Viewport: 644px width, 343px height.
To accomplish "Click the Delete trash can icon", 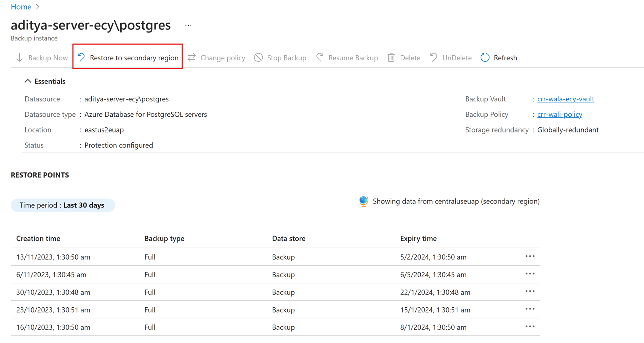I will point(391,57).
